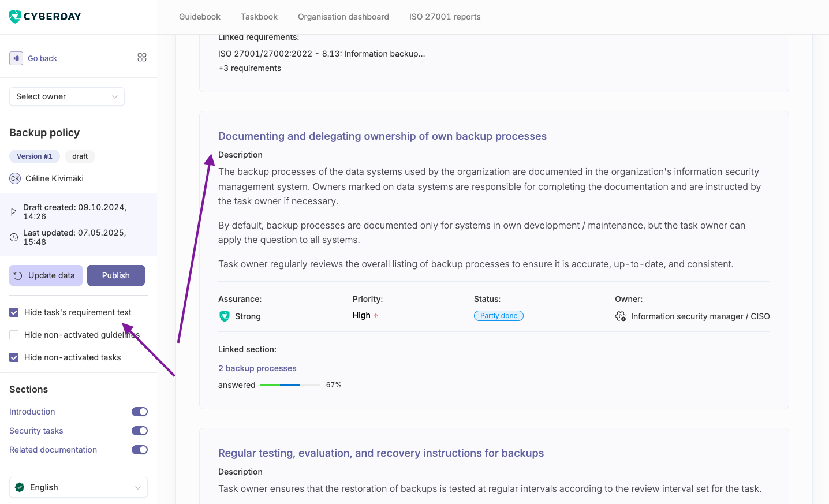This screenshot has width=829, height=504.
Task: Toggle the Related documentation section switch
Action: coord(140,450)
